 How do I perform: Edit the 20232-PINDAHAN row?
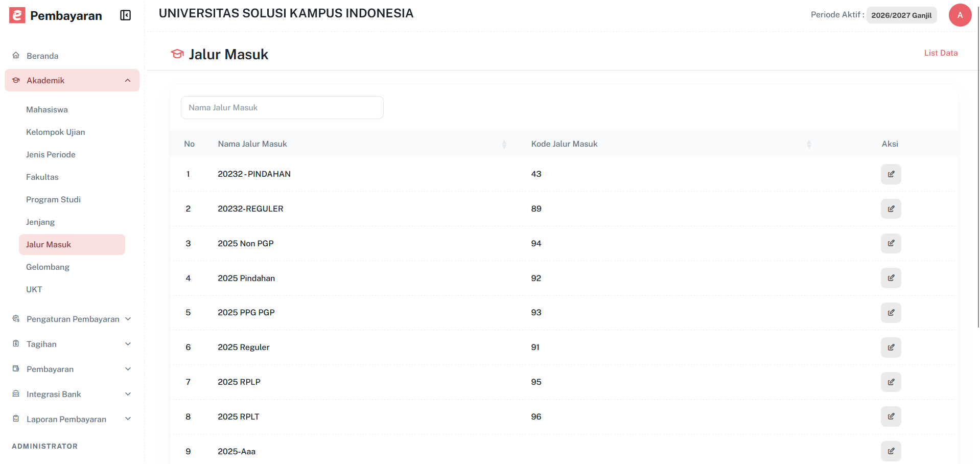(x=891, y=174)
